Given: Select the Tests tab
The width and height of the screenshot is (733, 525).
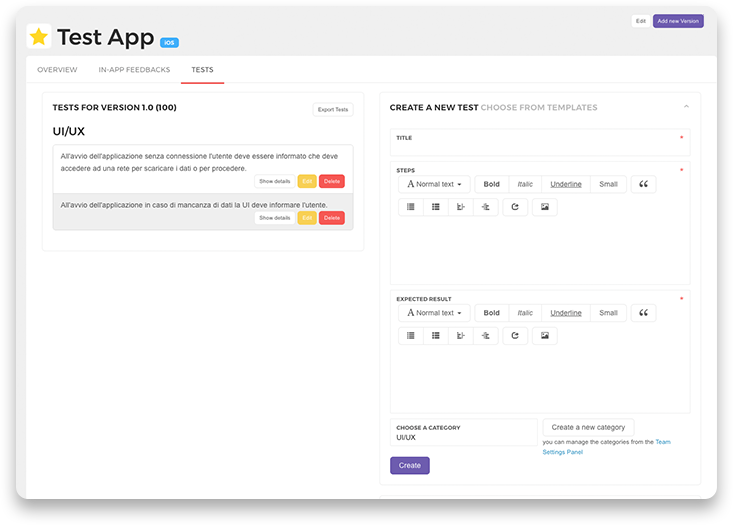Looking at the screenshot, I should [202, 70].
